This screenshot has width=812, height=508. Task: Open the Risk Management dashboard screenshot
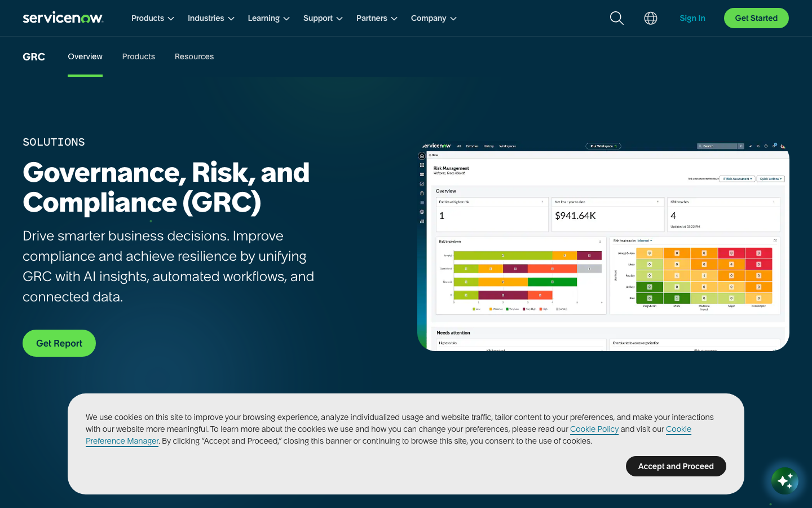pyautogui.click(x=603, y=246)
